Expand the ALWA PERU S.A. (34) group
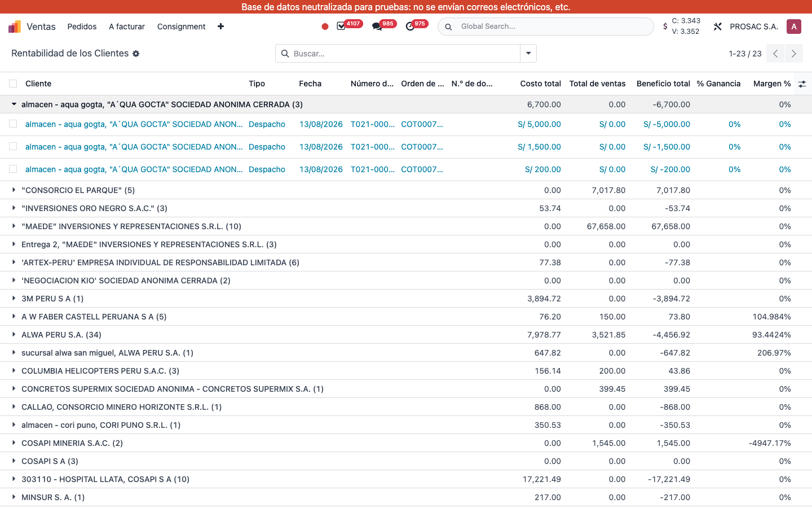This screenshot has width=812, height=508. click(14, 335)
